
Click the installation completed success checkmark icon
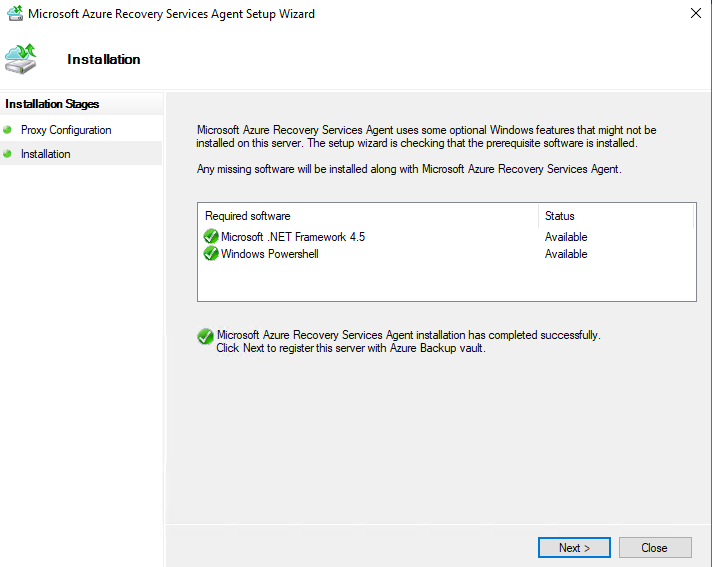205,336
